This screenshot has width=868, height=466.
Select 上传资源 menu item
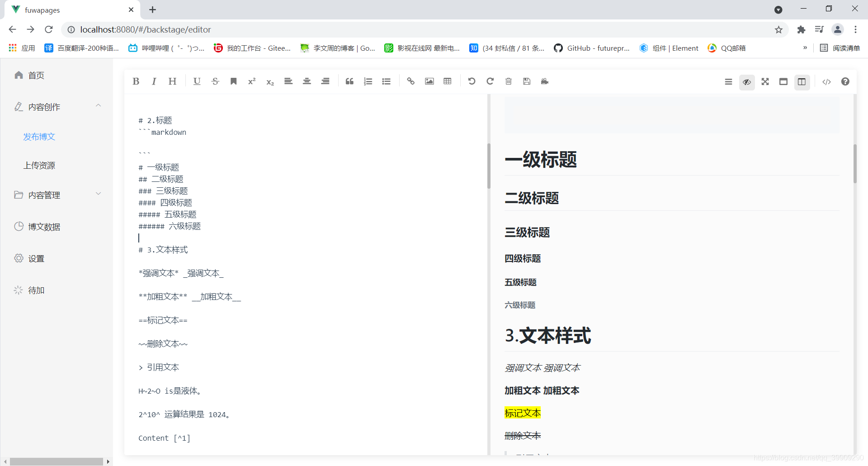pos(39,166)
